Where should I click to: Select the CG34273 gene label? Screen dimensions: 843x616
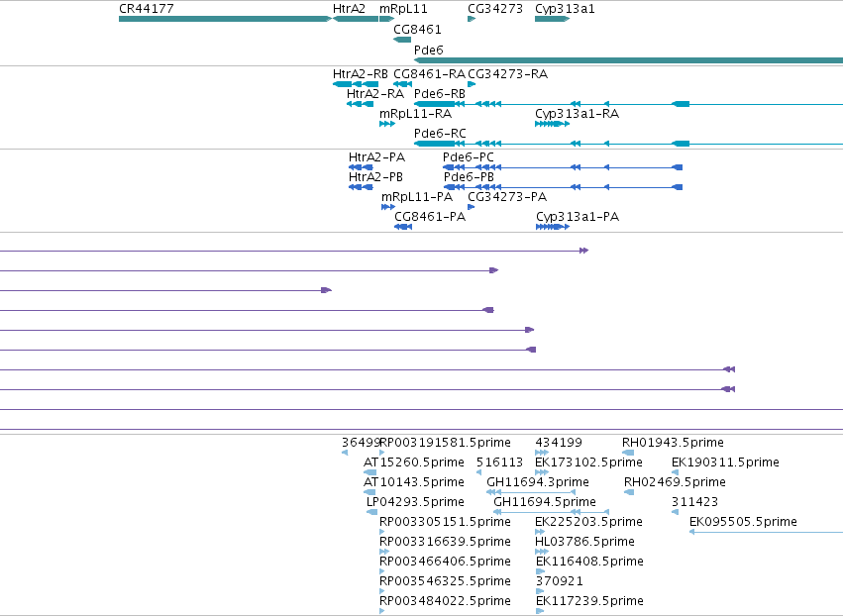[x=495, y=9]
